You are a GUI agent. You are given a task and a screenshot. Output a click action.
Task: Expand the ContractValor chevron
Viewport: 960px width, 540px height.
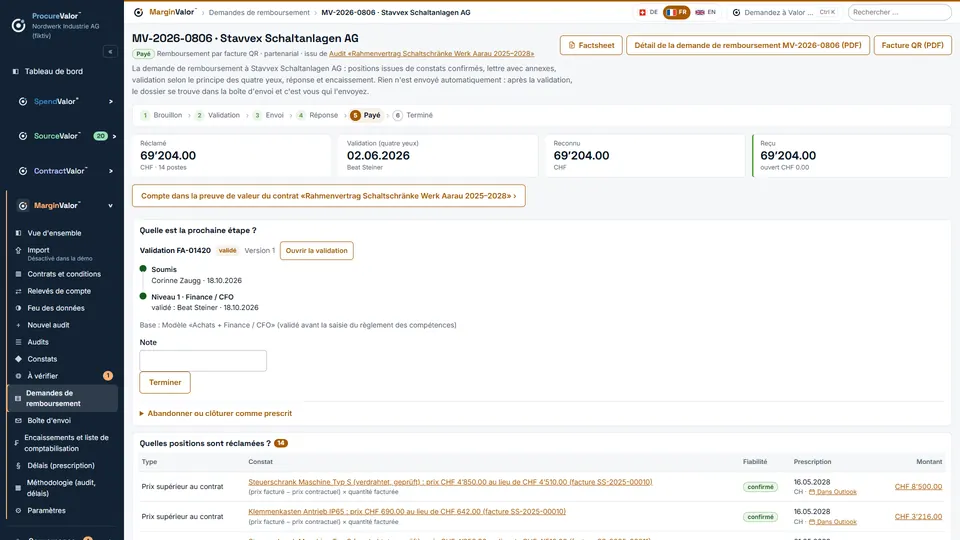(x=111, y=171)
